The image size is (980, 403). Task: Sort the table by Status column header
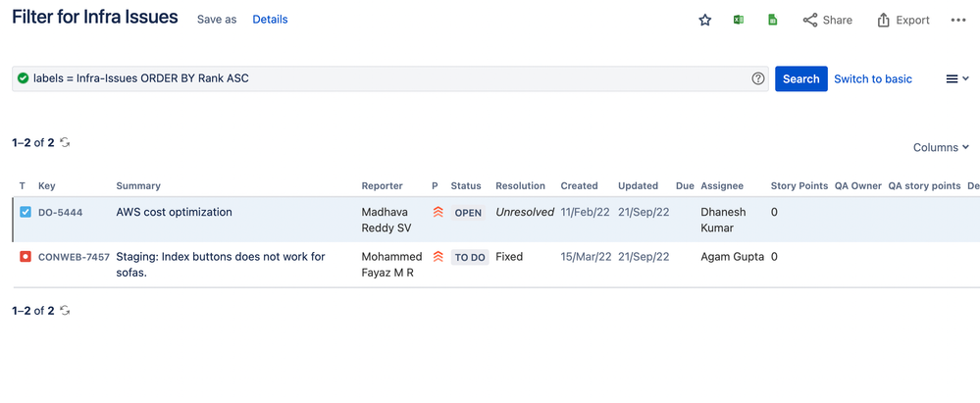coord(466,185)
